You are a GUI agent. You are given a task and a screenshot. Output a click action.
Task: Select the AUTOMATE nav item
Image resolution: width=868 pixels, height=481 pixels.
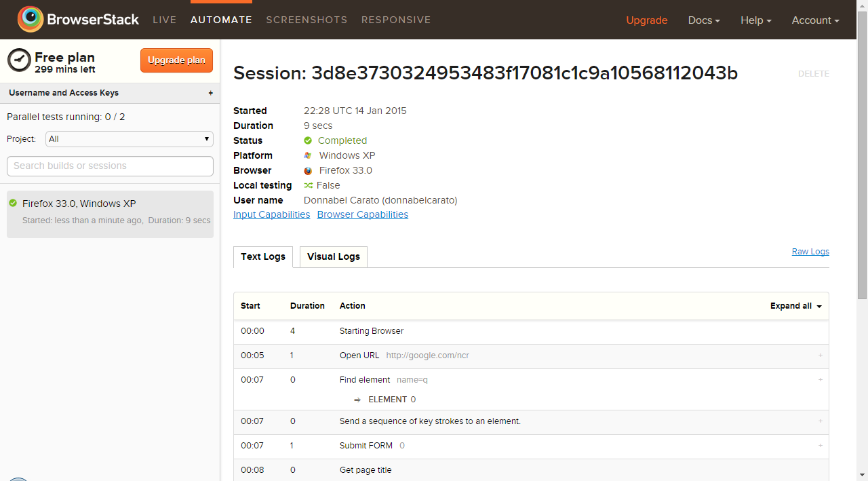(x=221, y=20)
